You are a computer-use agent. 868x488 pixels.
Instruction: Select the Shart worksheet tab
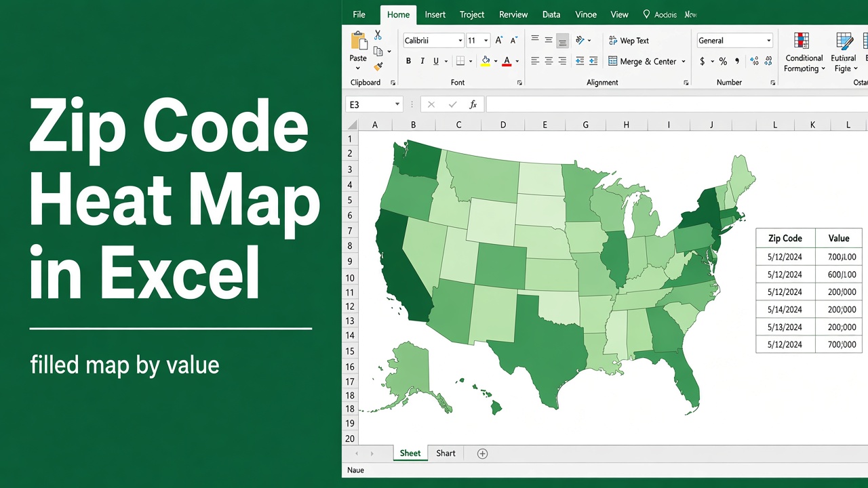[x=446, y=453]
